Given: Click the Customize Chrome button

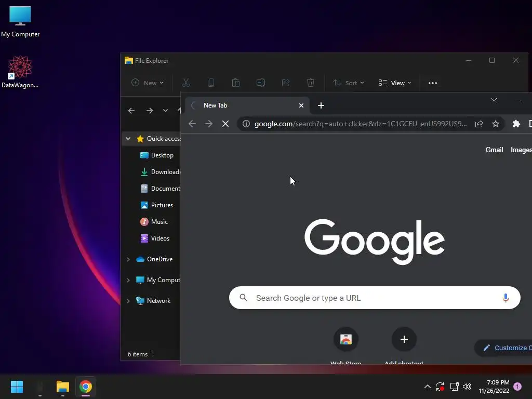Looking at the screenshot, I should [503, 348].
